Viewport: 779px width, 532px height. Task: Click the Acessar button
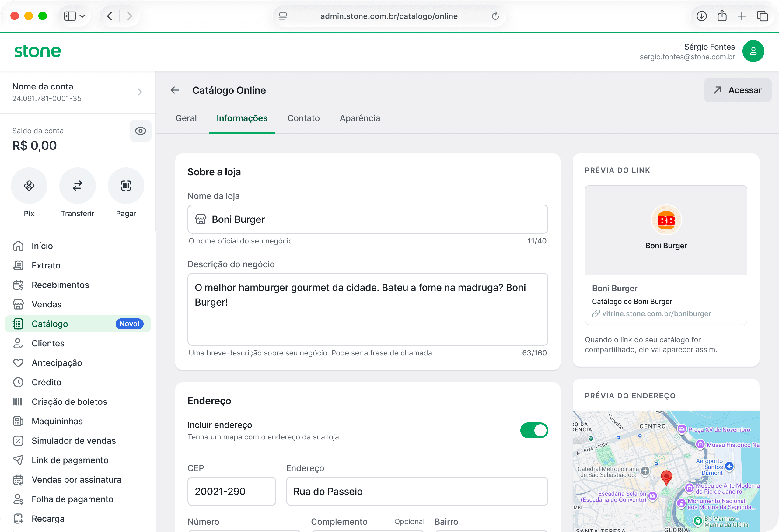pos(737,90)
